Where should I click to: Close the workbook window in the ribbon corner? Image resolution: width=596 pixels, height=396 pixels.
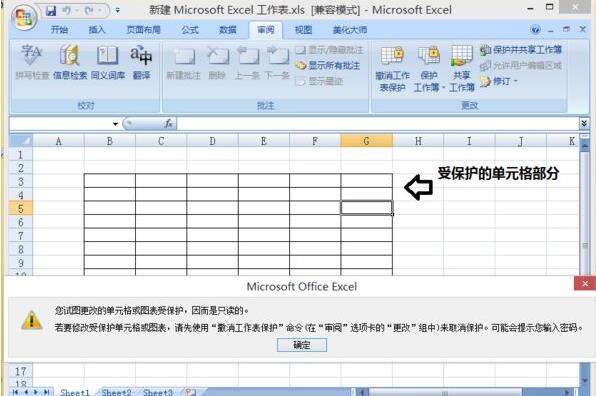[582, 29]
